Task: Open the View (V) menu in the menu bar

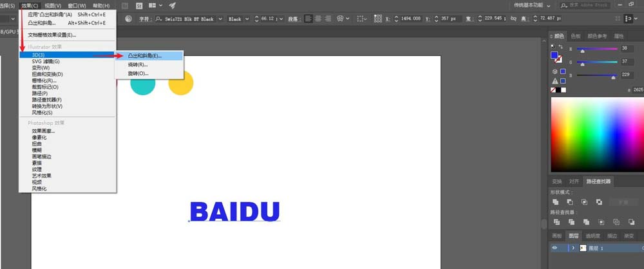Action: pos(53,6)
